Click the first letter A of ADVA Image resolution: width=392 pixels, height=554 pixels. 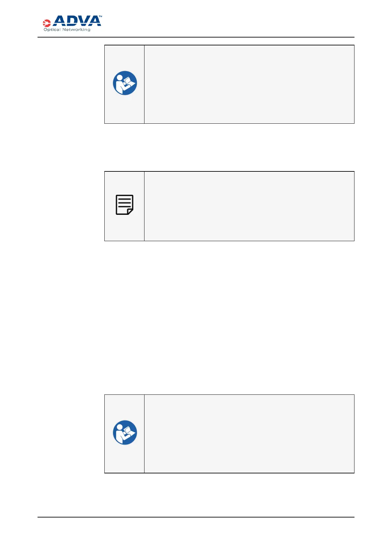(x=59, y=21)
